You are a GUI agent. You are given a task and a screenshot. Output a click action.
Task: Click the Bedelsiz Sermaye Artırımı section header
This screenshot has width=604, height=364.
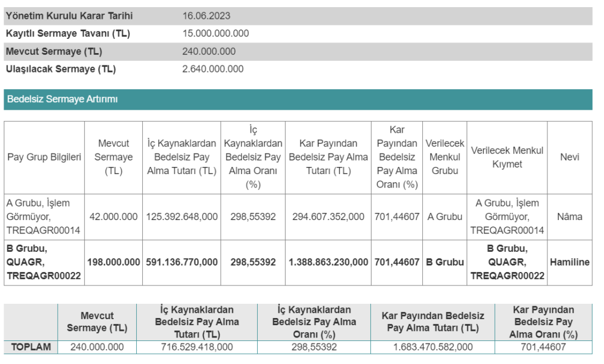[63, 99]
